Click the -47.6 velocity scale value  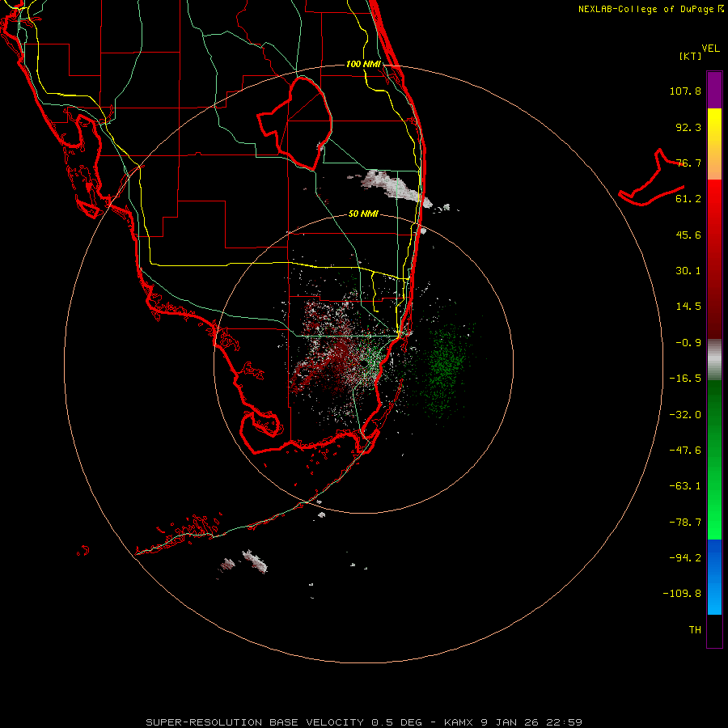pyautogui.click(x=685, y=451)
